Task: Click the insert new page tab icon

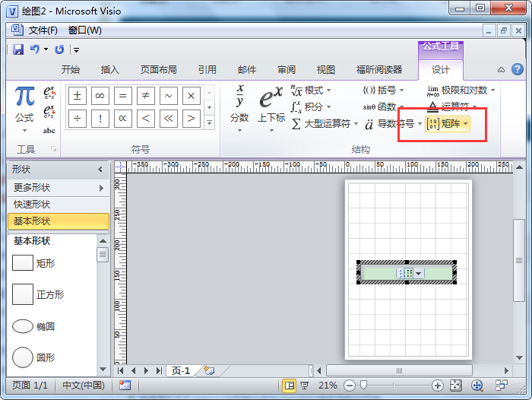Action: tap(209, 370)
